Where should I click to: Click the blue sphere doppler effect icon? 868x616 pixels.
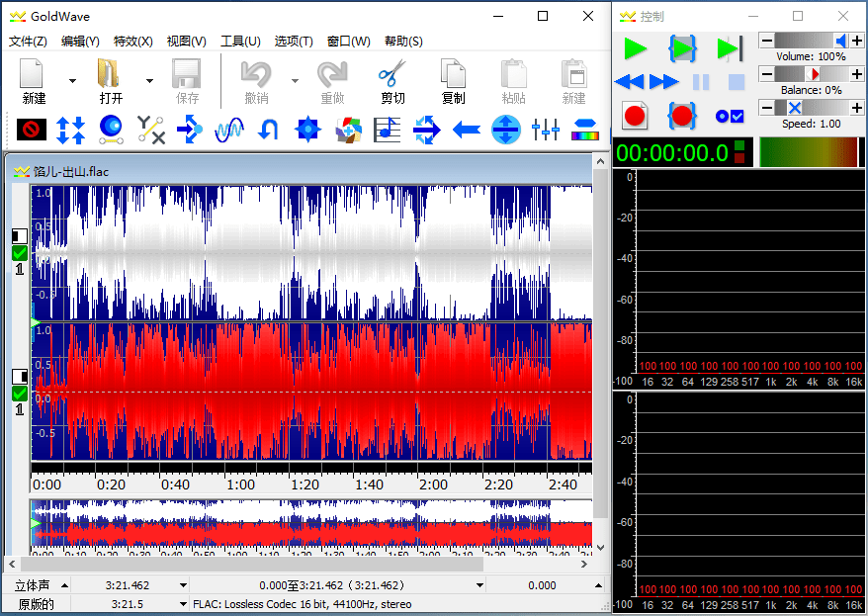112,130
